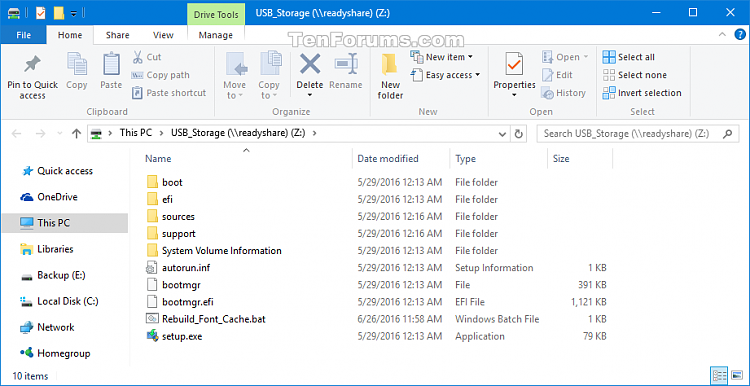Switch to the Manage tab

point(216,35)
